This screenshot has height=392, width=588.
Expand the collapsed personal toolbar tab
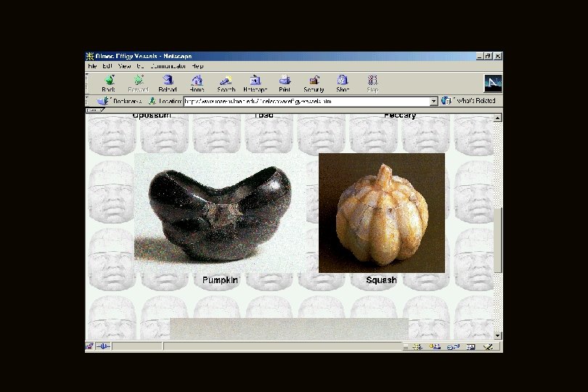point(95,110)
